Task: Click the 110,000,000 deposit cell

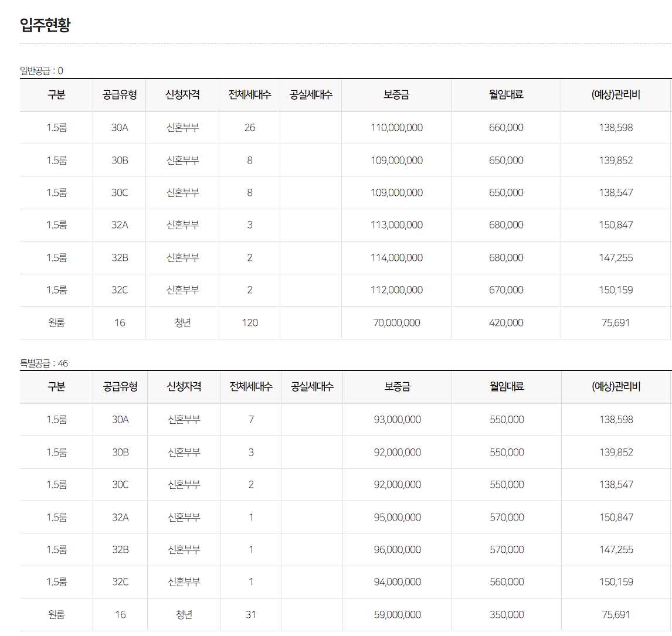Action: 396,128
